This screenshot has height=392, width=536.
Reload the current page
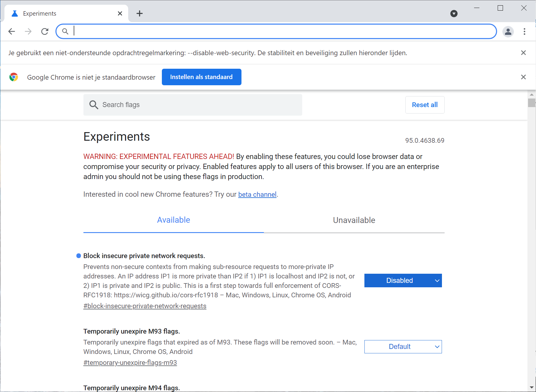coord(45,31)
